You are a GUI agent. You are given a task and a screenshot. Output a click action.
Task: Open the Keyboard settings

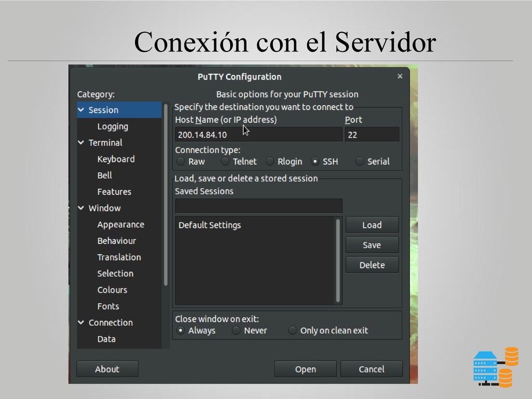click(x=116, y=159)
